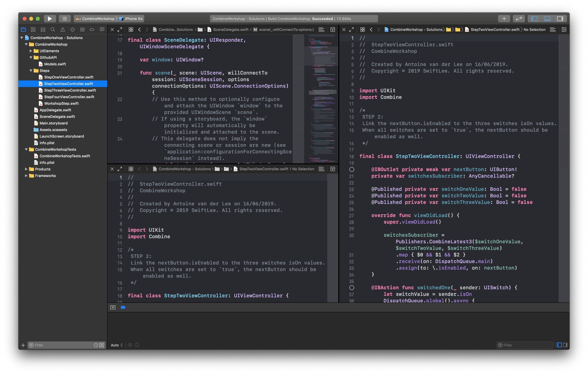This screenshot has height=374, width=588.
Task: Click the back arrow in editor jump bar
Action: pyautogui.click(x=140, y=29)
